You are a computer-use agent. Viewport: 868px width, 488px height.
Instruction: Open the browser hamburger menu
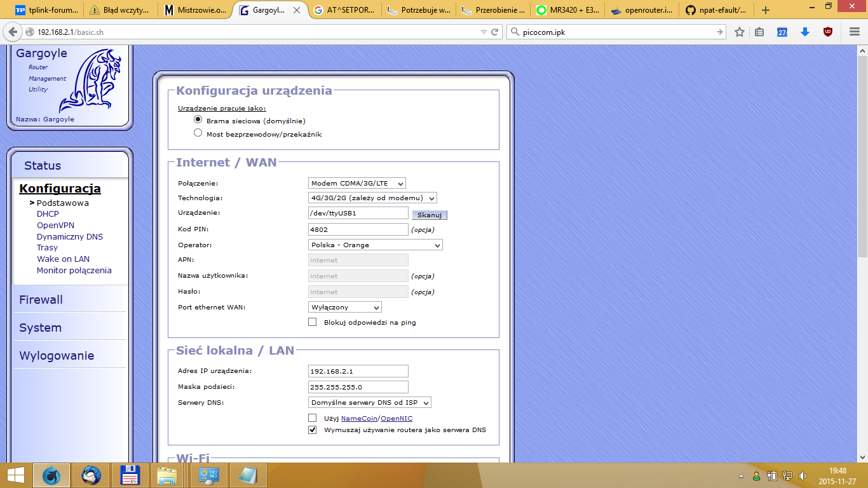click(x=855, y=32)
